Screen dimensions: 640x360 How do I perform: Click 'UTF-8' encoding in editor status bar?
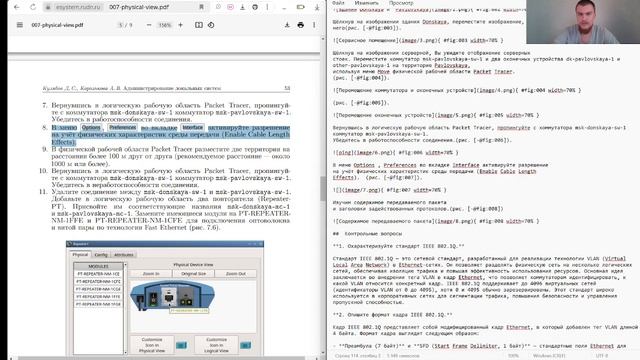click(602, 356)
